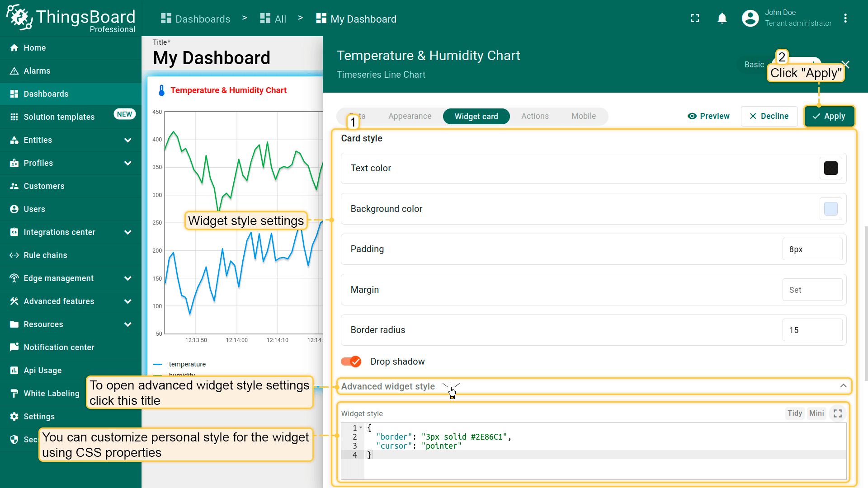Click the Border radius input field
The width and height of the screenshot is (868, 488).
click(812, 330)
